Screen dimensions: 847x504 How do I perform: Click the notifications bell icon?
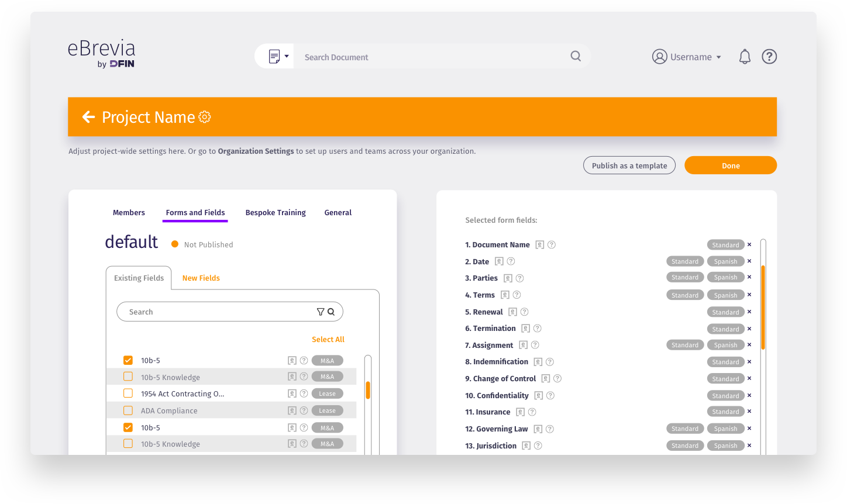745,57
